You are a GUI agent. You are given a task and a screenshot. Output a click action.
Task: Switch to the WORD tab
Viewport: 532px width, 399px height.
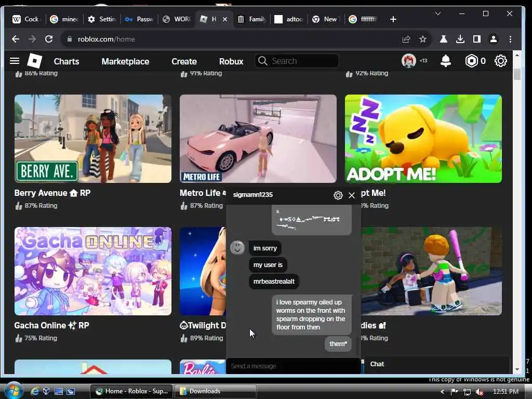(177, 19)
